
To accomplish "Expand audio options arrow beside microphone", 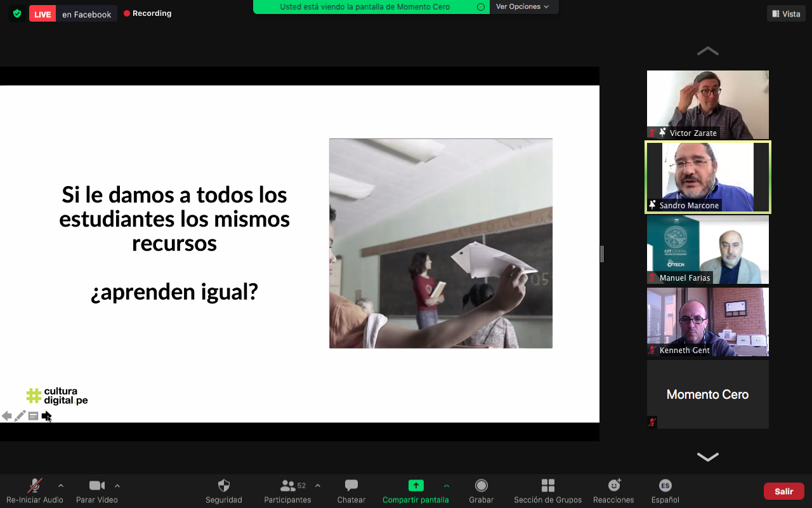I will click(x=61, y=486).
